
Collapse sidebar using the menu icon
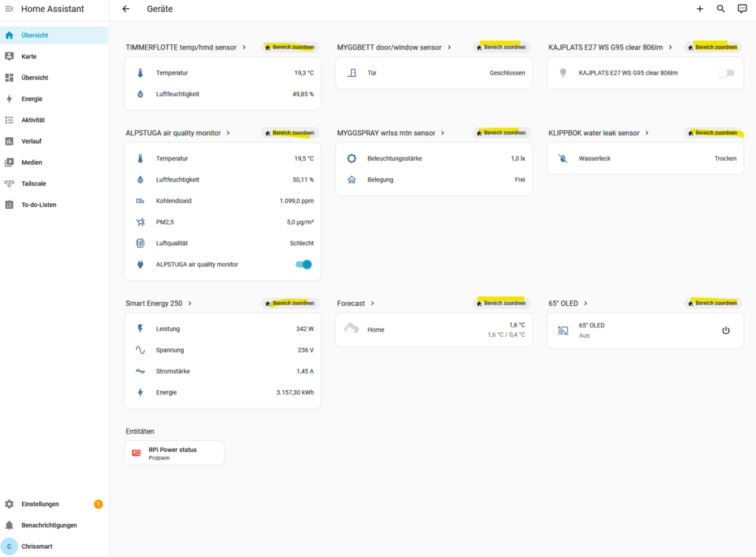pos(9,9)
